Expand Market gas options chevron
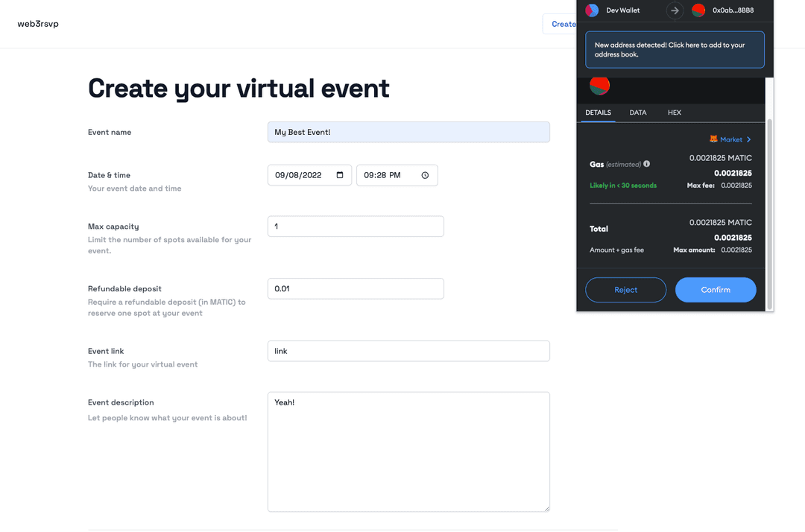 [x=748, y=139]
